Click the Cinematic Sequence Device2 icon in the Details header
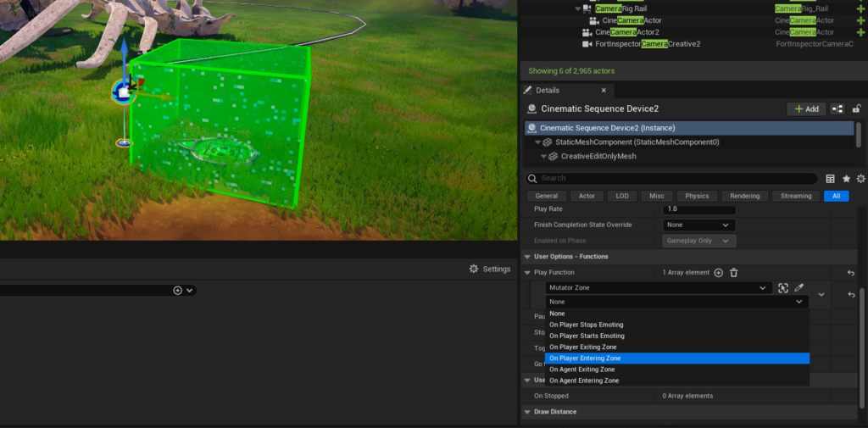Viewport: 868px width, 428px height. click(x=532, y=109)
